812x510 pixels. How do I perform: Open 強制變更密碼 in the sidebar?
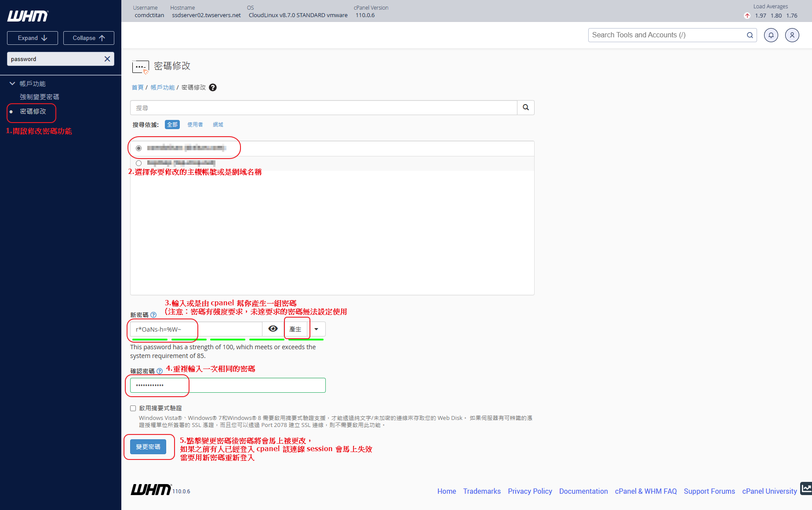(x=40, y=97)
